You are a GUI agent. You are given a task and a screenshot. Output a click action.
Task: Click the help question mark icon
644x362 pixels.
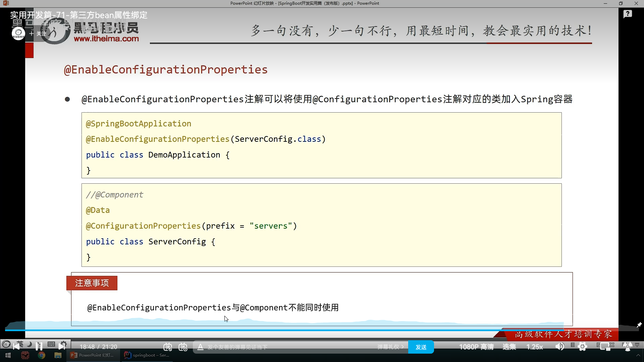[x=628, y=14]
